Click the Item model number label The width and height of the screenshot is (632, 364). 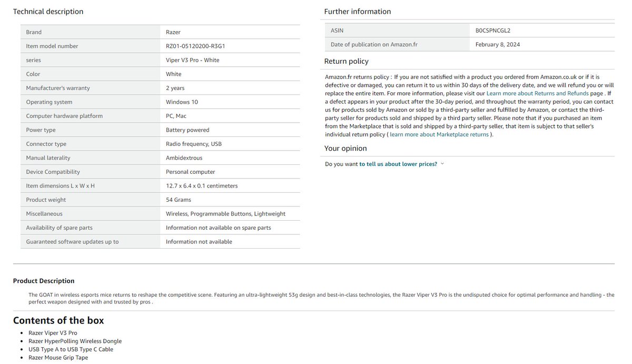[52, 46]
